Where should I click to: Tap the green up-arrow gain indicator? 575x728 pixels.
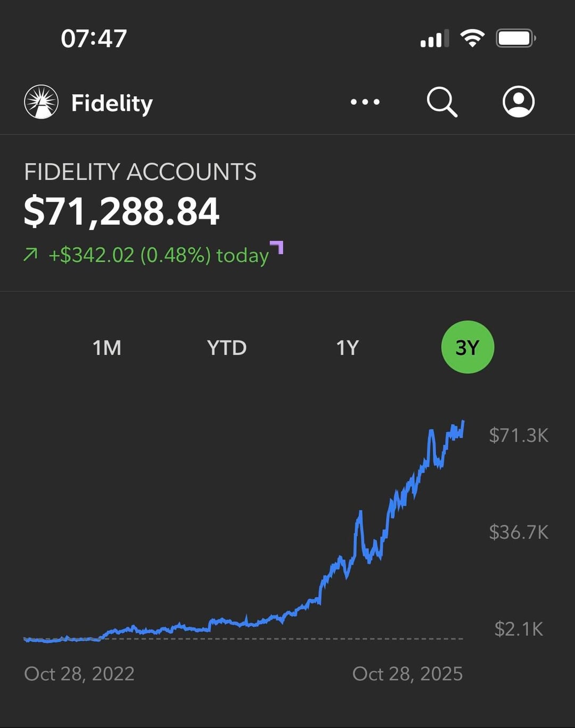[x=31, y=255]
